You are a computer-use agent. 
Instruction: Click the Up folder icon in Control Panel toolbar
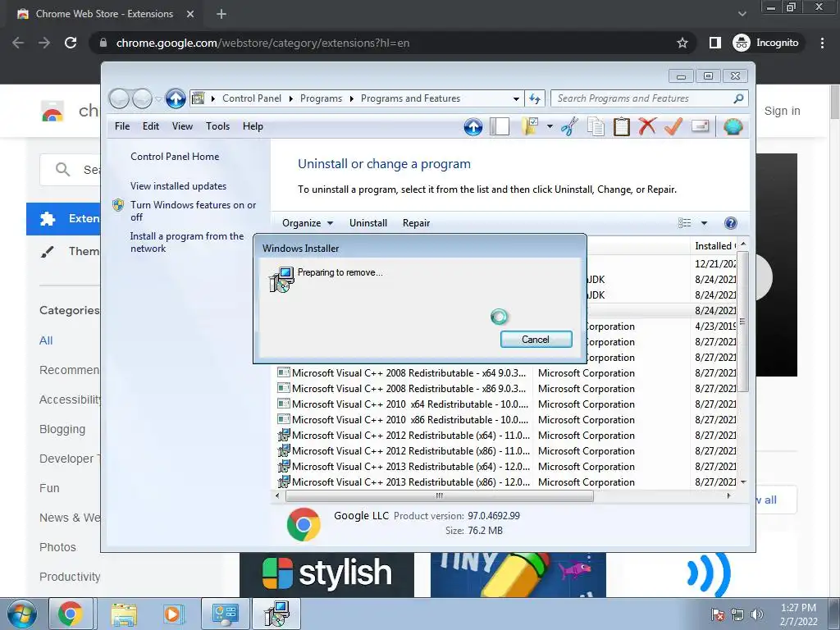[x=473, y=127]
